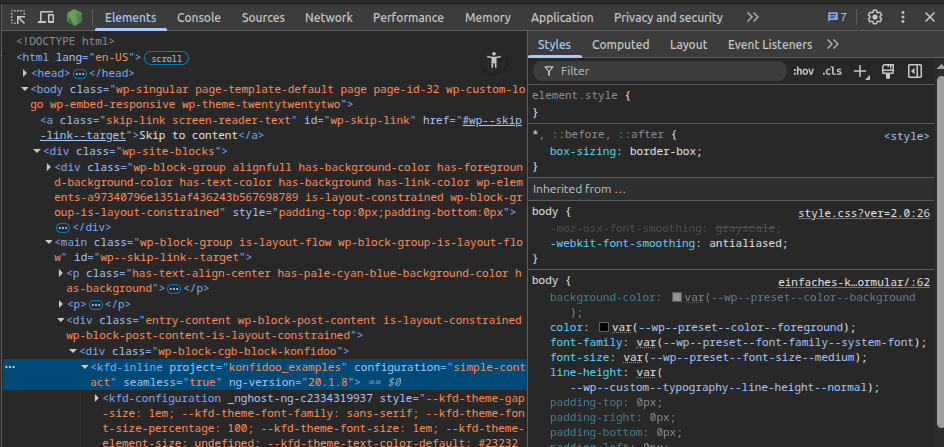Viewport: 944px width, 447px height.
Task: Expand head ellipsis badge
Action: click(80, 73)
